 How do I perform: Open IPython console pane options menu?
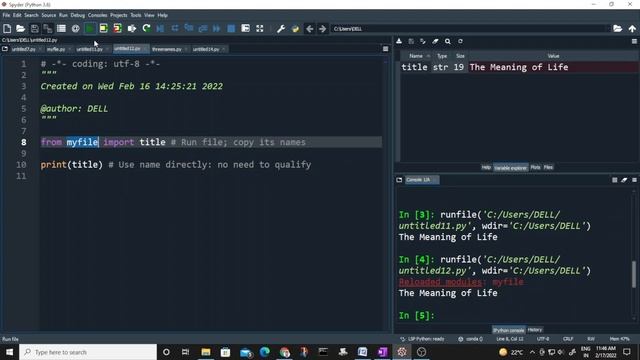[634, 180]
